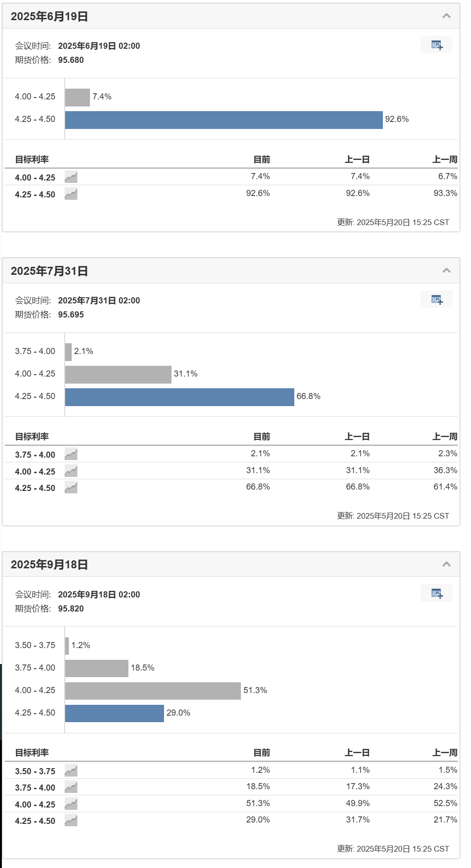The image size is (471, 868).
Task: Click table-add icon in July 31 panel
Action: tap(436, 299)
